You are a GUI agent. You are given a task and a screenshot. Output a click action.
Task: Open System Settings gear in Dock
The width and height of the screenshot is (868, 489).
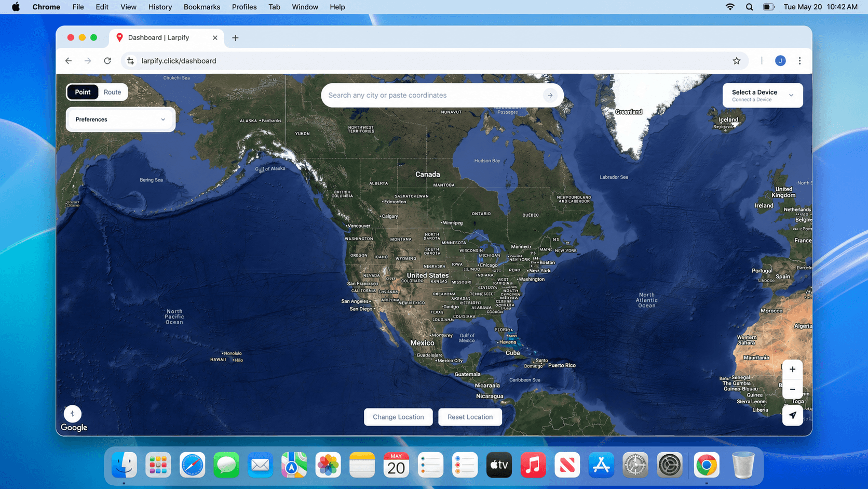[x=669, y=465]
